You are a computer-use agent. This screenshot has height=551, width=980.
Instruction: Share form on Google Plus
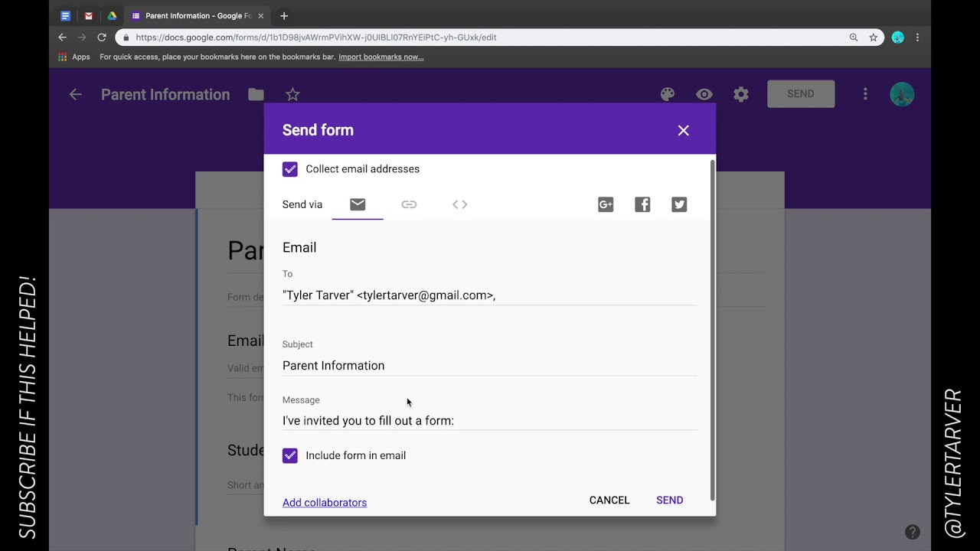606,204
